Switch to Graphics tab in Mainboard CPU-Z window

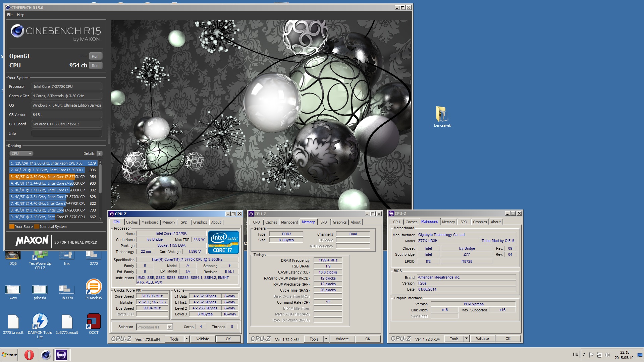click(x=480, y=222)
